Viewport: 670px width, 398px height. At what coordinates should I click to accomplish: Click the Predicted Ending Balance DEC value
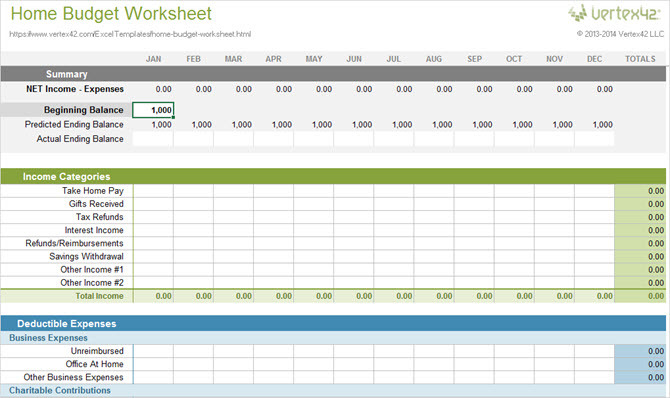[602, 124]
